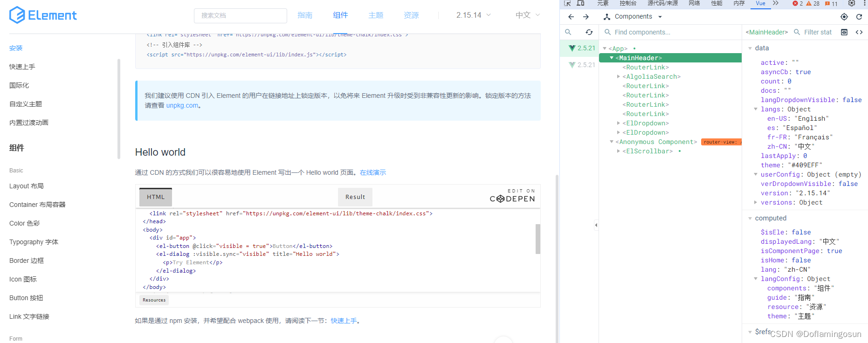
Task: Expand the first ElDropdown tree node
Action: pos(619,123)
